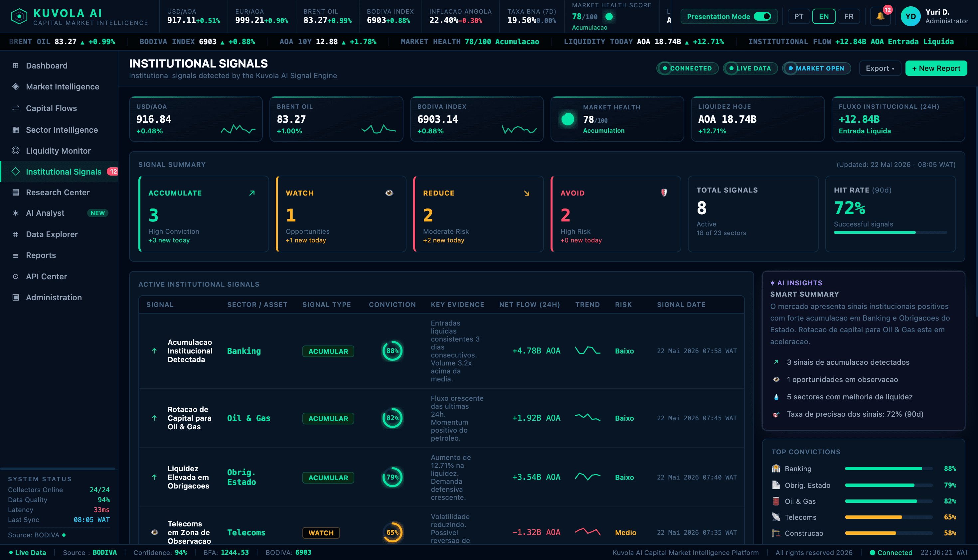The height and width of the screenshot is (560, 978).
Task: Click the Oil & Gas barrel icon in Top Convictions
Action: pyautogui.click(x=776, y=501)
